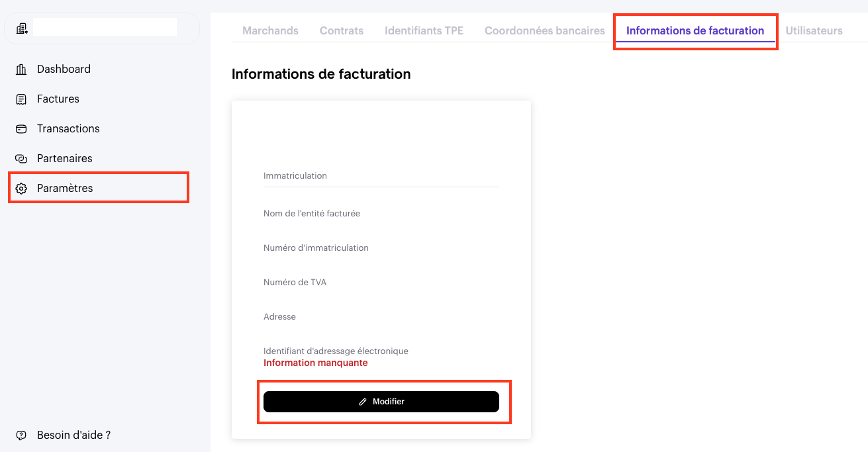Open the Contrats tab

pos(342,30)
